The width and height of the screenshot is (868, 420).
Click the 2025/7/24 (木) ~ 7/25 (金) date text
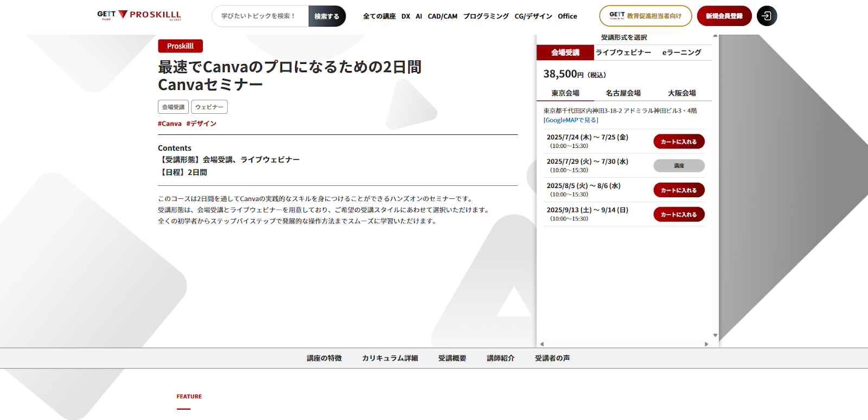[x=588, y=137]
